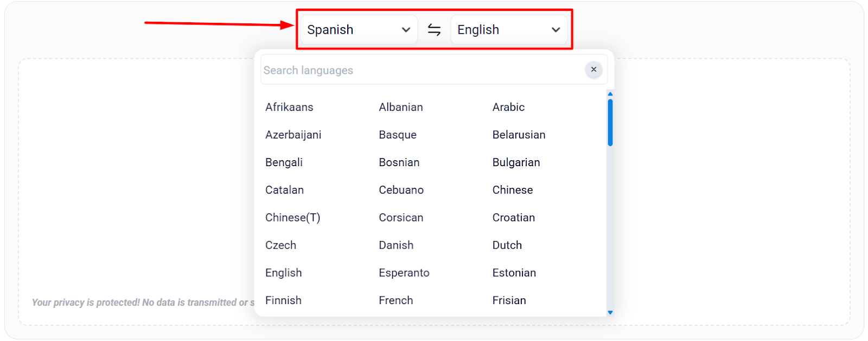Choose Bengali from the list
This screenshot has height=341, width=868.
click(284, 162)
